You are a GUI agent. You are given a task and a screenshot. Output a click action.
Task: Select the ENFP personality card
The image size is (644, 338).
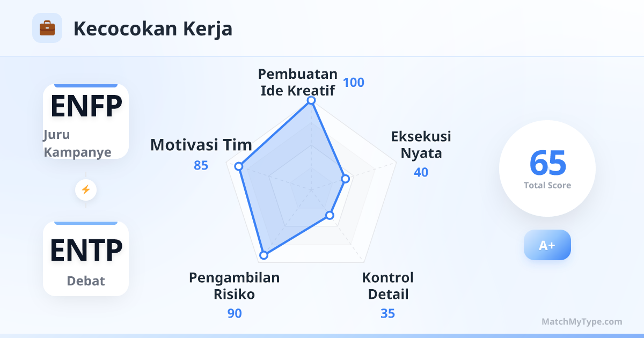point(86,121)
